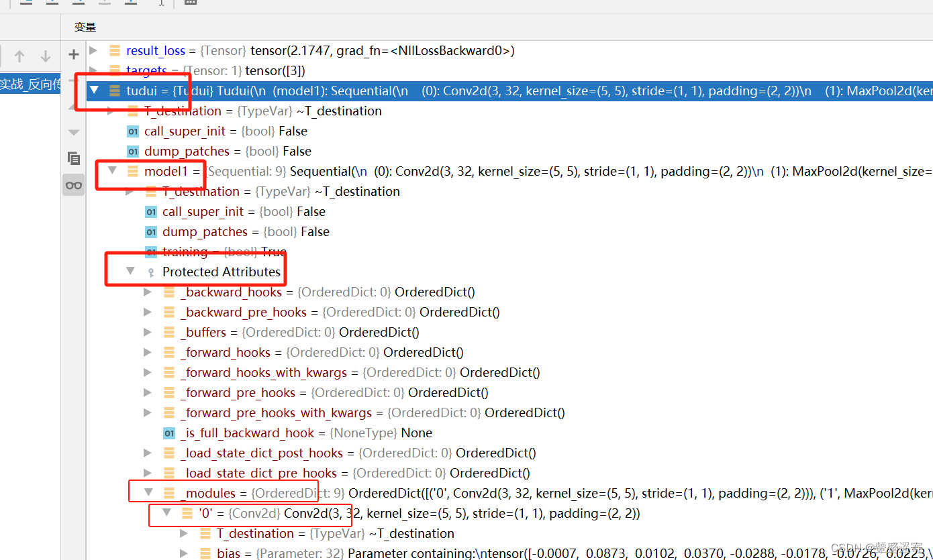933x560 pixels.
Task: Click the bool icon beside dump_patches under tudui
Action: pos(133,152)
